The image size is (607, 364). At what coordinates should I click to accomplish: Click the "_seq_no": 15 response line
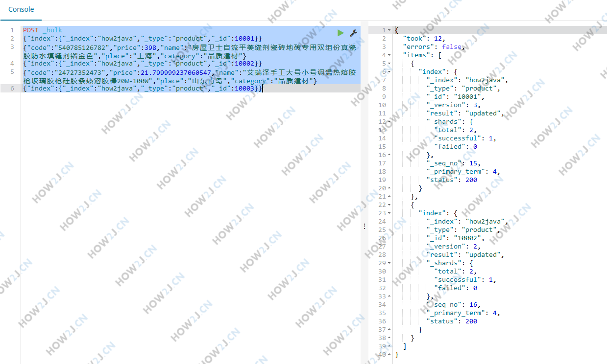(453, 163)
